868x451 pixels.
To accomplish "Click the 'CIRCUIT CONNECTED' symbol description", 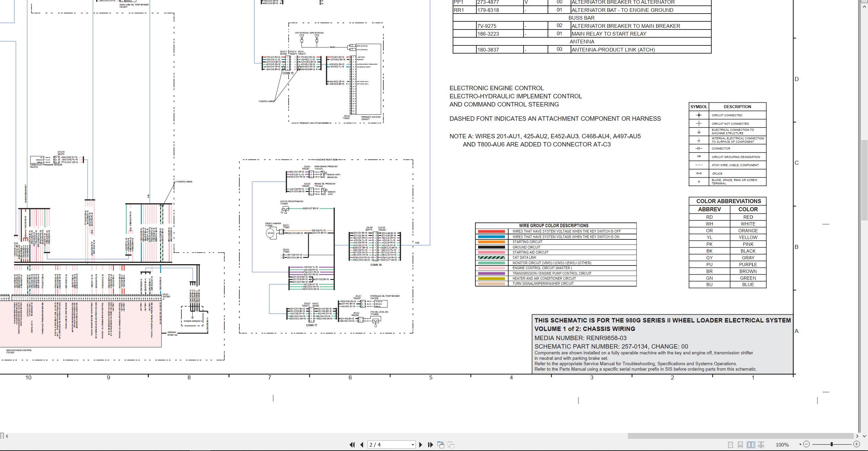I will 727,115.
